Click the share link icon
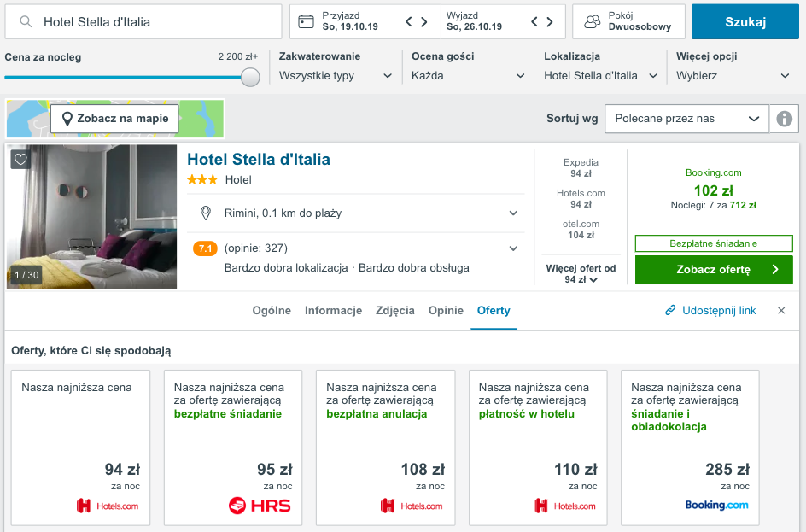 [x=671, y=311]
